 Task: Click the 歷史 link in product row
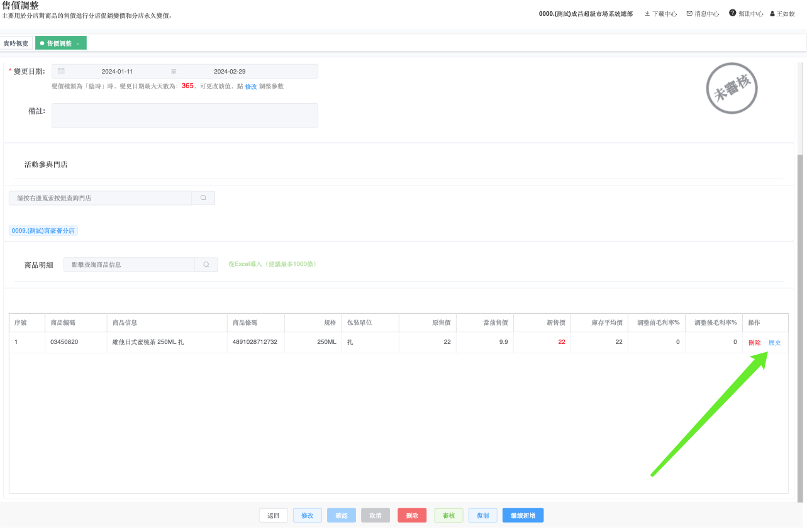coord(775,343)
